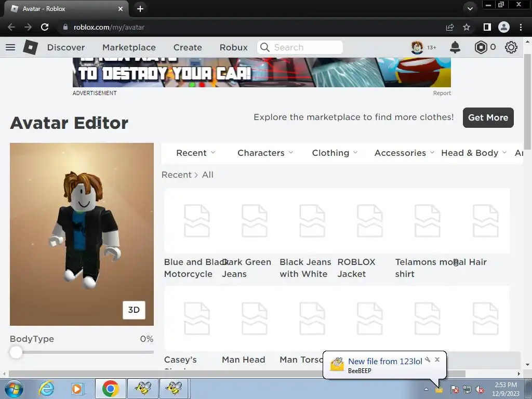Screen dimensions: 532x399
Task: Open Windows Media Player taskbar icon
Action: point(77,389)
